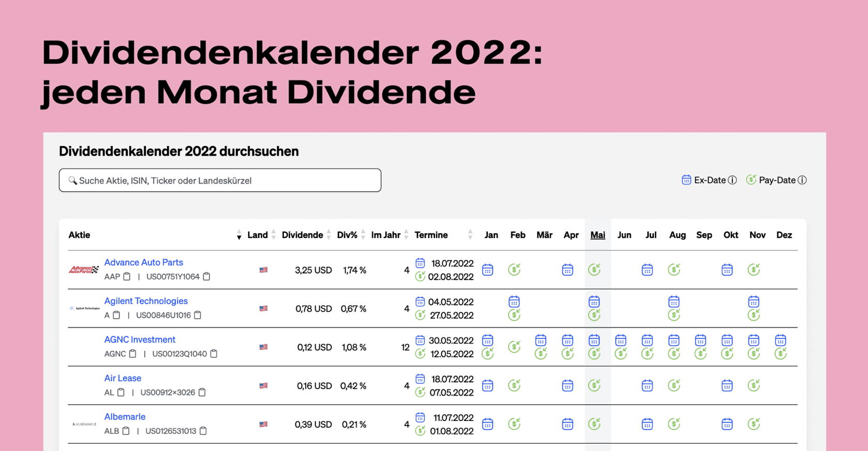Image resolution: width=868 pixels, height=451 pixels.
Task: Select the Jan month column header
Action: 491,235
